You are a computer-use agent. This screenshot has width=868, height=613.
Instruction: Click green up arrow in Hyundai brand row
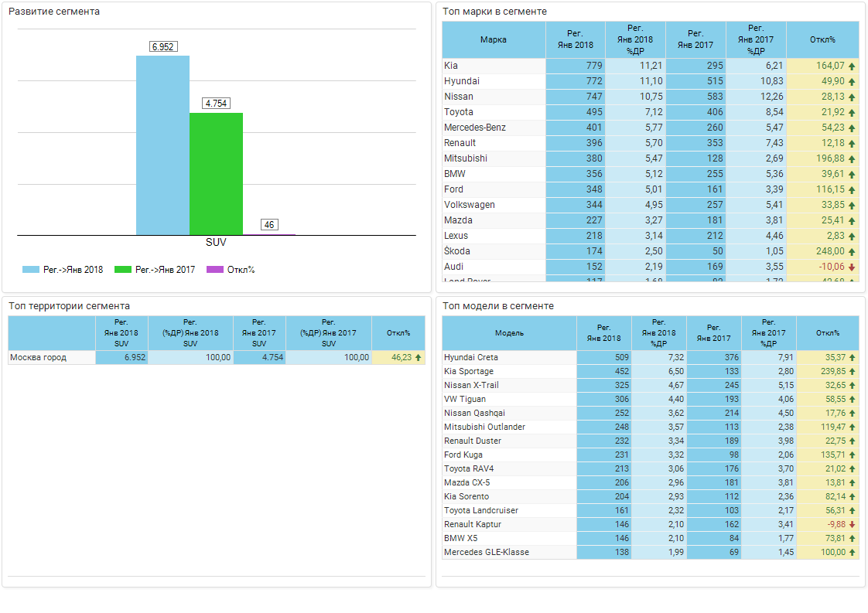852,82
